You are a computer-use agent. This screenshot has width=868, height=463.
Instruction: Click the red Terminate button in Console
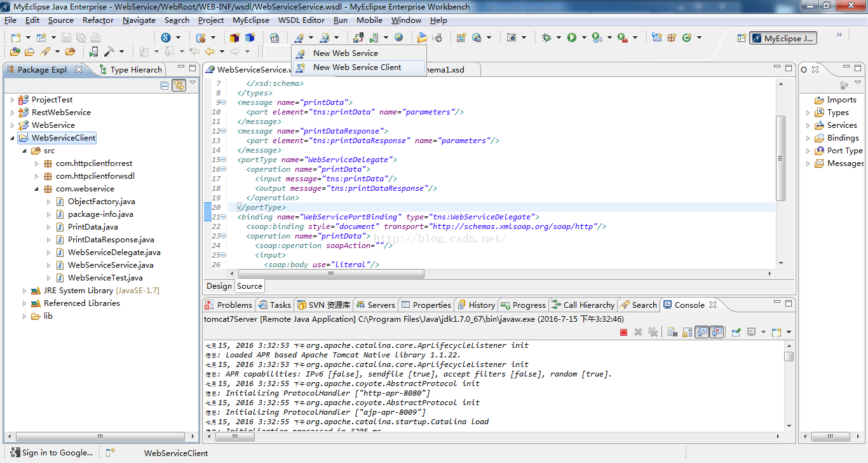(x=623, y=332)
